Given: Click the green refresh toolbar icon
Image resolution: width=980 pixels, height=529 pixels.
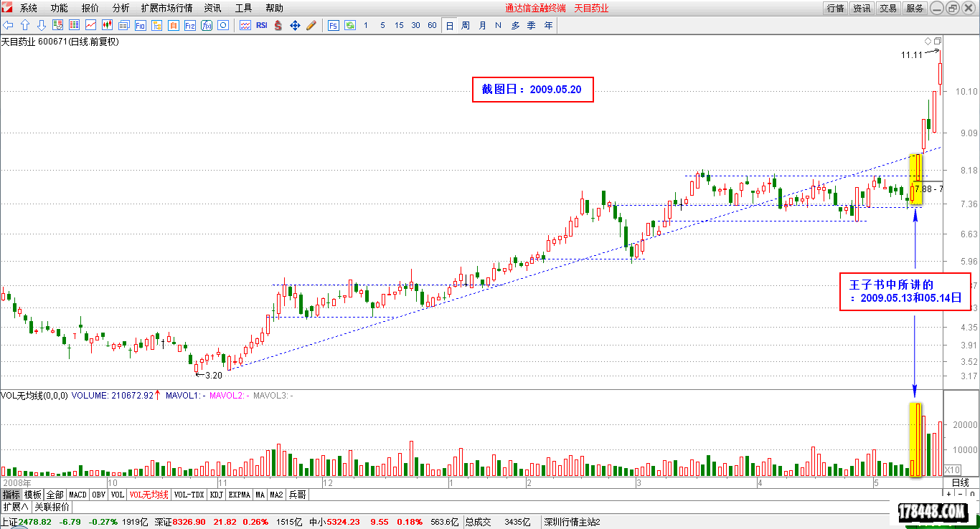Looking at the screenshot, I should pos(350,25).
